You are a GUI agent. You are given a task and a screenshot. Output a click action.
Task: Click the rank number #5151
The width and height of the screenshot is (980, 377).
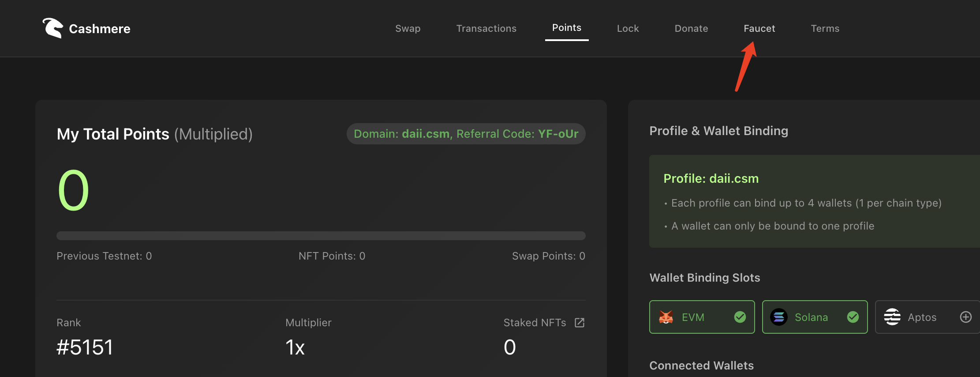point(85,347)
